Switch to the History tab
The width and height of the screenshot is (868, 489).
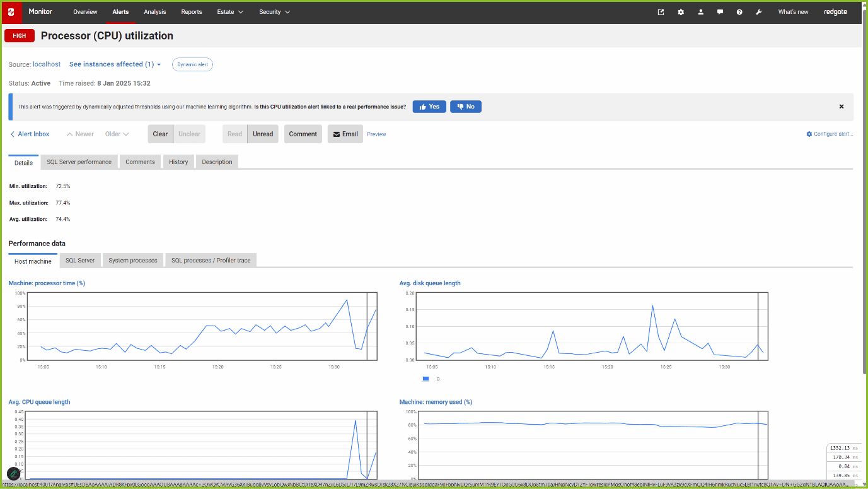pyautogui.click(x=178, y=162)
